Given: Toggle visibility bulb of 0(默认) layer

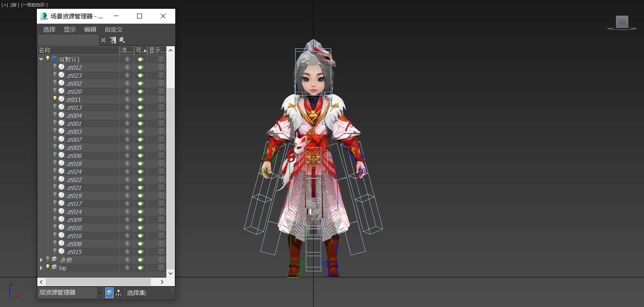Looking at the screenshot, I should 48,59.
